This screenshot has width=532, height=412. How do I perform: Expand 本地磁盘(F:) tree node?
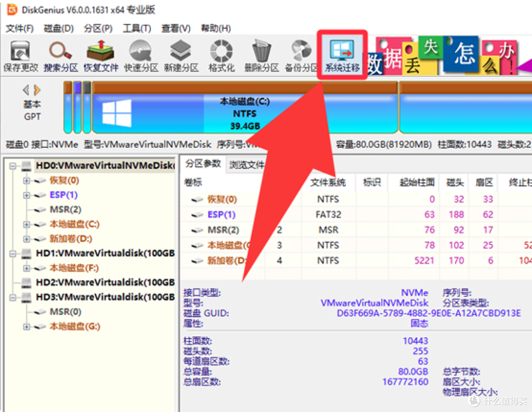27,268
